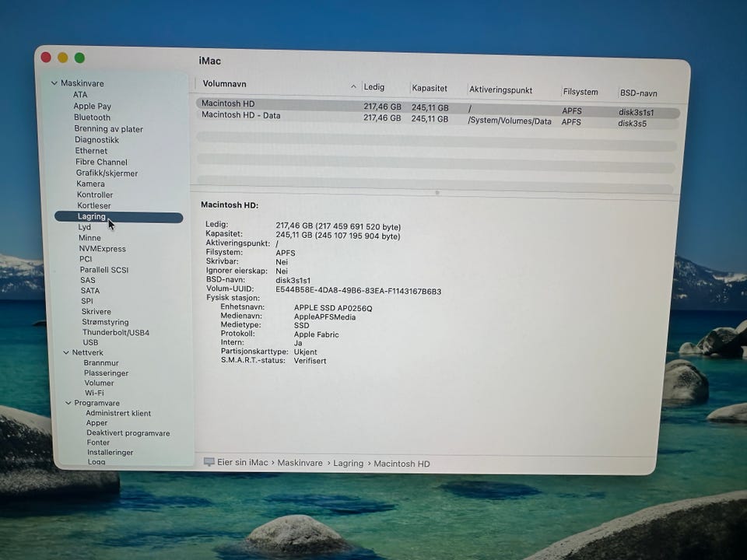This screenshot has height=560, width=747.
Task: Select USB in the sidebar
Action: (x=90, y=342)
